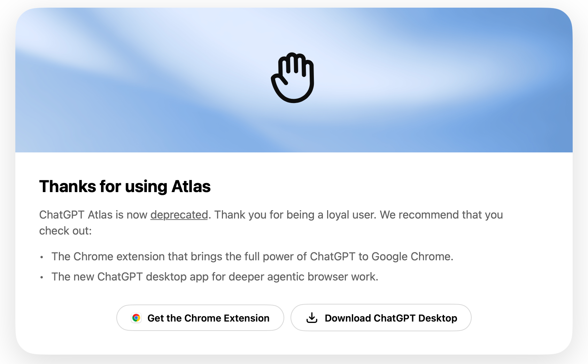Download ChatGPT Desktop

[x=381, y=318]
